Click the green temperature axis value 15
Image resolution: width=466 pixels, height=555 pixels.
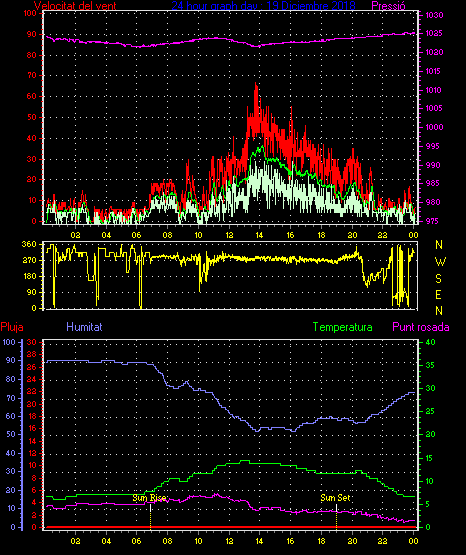pyautogui.click(x=429, y=458)
